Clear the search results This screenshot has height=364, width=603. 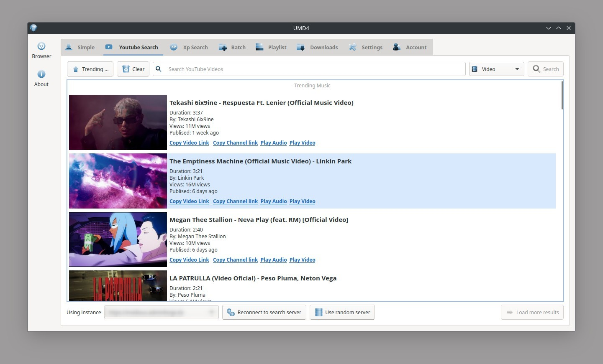pos(133,69)
